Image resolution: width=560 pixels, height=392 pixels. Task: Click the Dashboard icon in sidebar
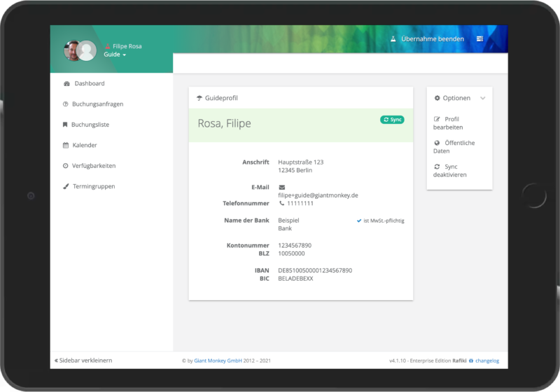66,83
